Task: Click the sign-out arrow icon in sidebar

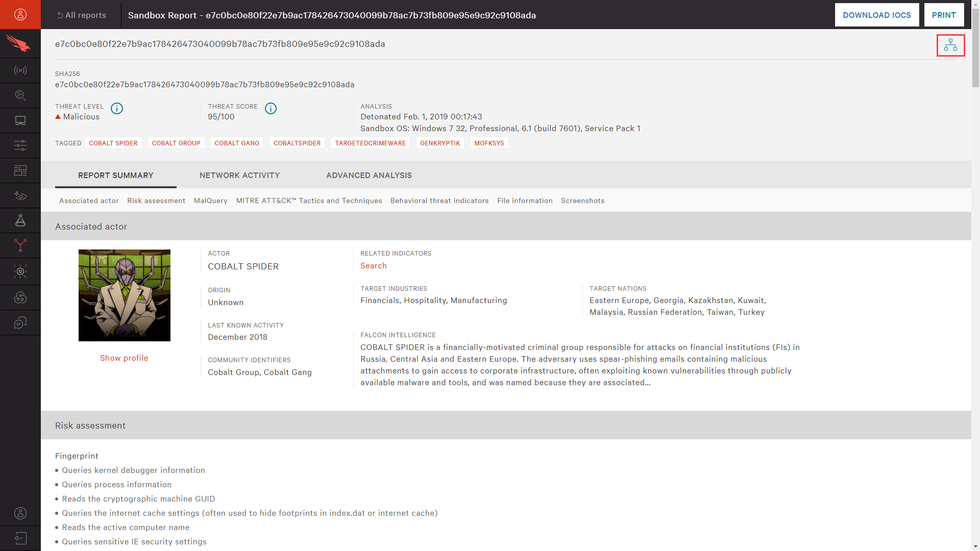Action: [20, 538]
